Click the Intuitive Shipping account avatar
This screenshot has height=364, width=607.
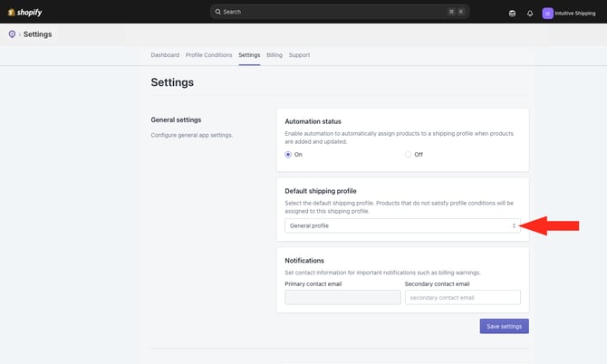click(547, 14)
